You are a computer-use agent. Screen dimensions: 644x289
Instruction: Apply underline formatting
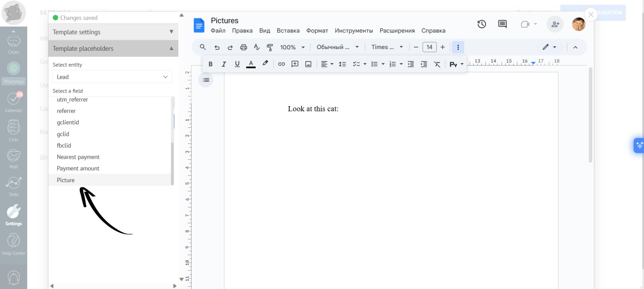pos(237,64)
